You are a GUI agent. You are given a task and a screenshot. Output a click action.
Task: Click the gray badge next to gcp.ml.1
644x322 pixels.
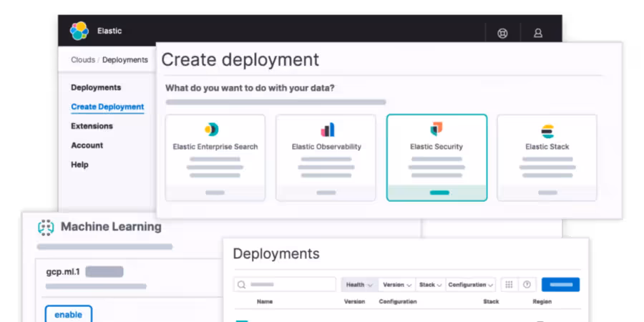click(104, 272)
